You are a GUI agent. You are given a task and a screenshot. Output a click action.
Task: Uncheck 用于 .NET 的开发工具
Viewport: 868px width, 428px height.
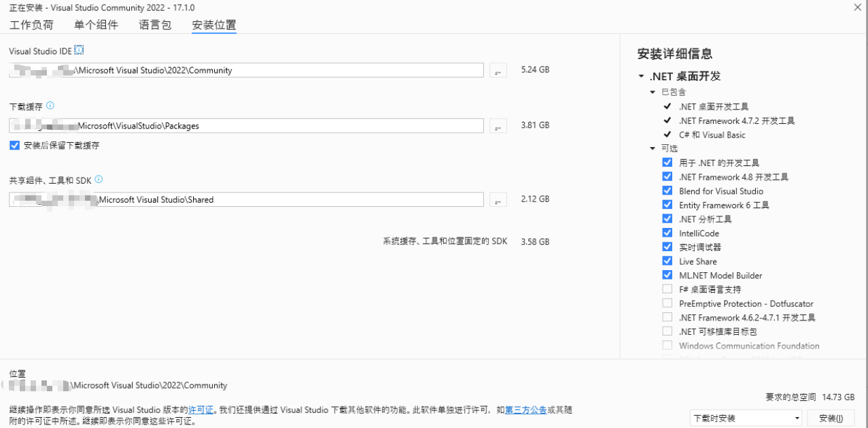click(667, 163)
